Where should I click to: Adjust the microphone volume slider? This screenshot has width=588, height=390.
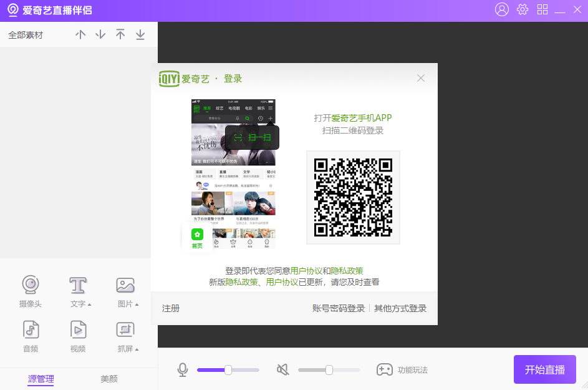coord(228,369)
